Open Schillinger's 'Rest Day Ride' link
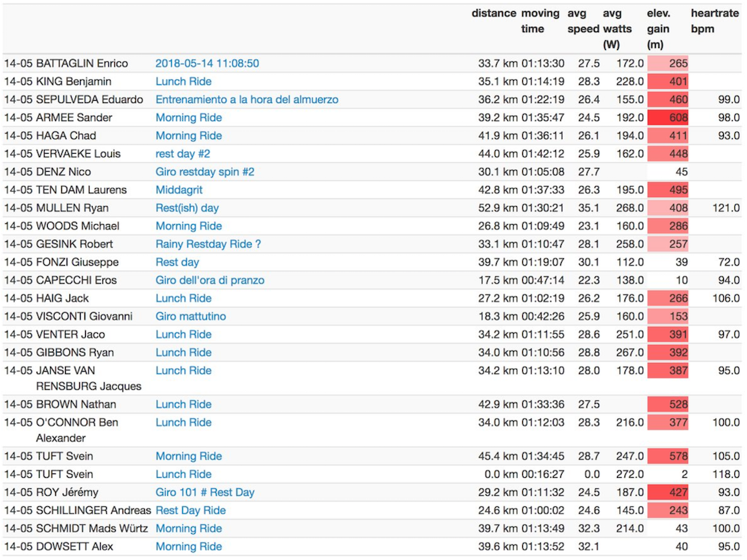Viewport: 747px width, 560px height. pyautogui.click(x=190, y=511)
